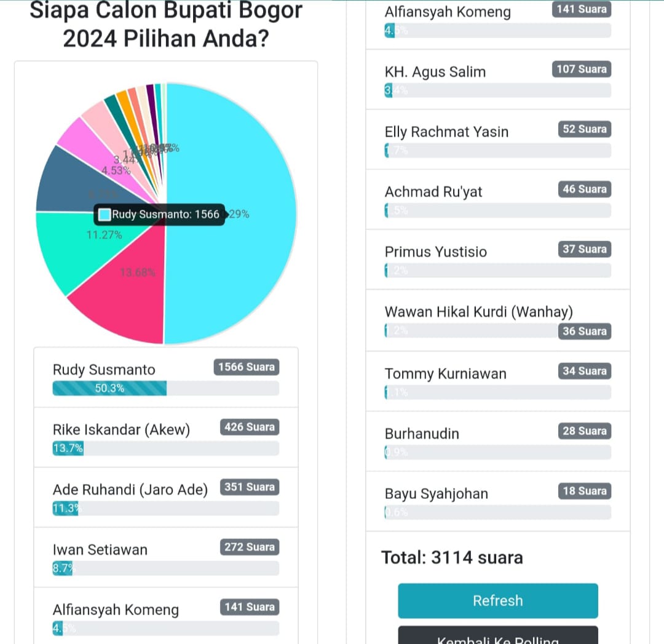The height and width of the screenshot is (644, 664).
Task: Click the 52 Suara badge
Action: [585, 129]
